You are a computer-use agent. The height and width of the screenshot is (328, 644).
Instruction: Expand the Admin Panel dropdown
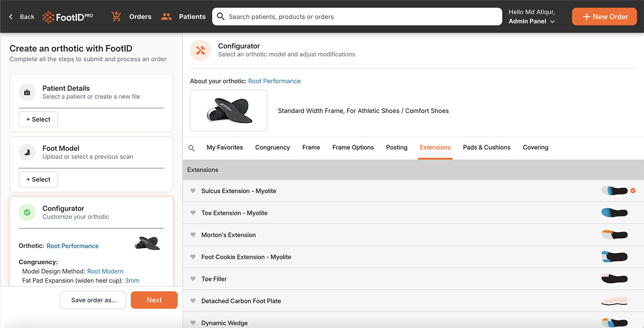pos(531,21)
